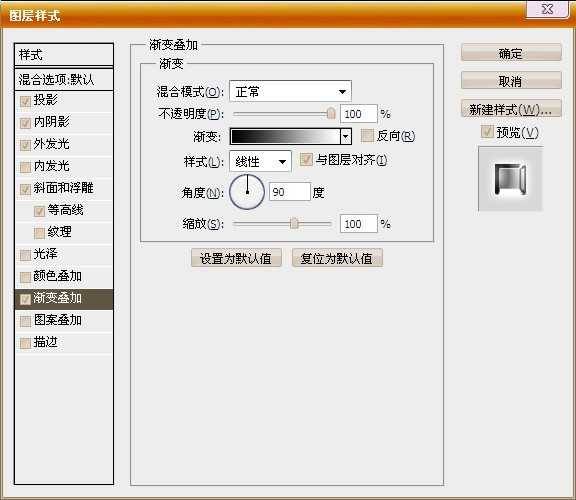Select the 投影 settings row
The height and width of the screenshot is (500, 576).
[64, 100]
